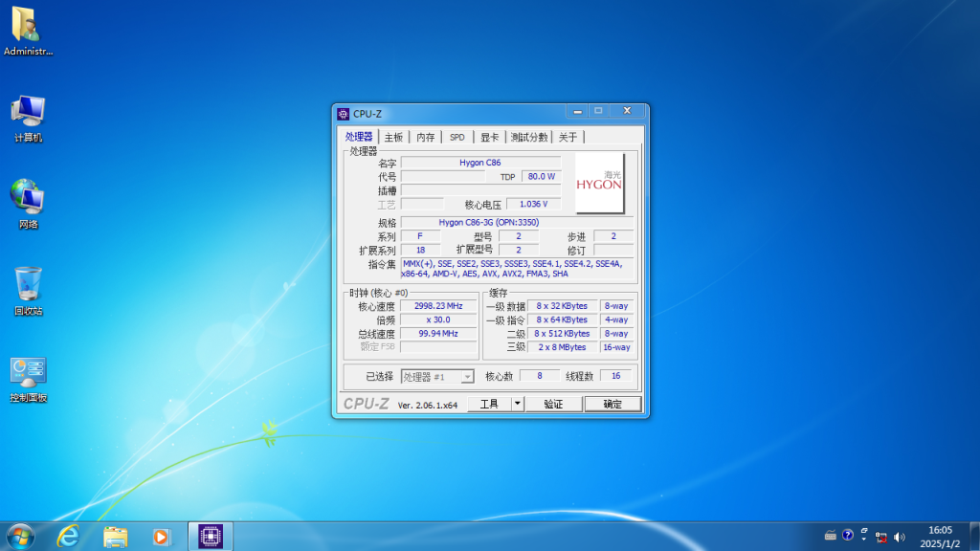The width and height of the screenshot is (980, 551).
Task: Switch to the SPD tab
Action: [457, 136]
